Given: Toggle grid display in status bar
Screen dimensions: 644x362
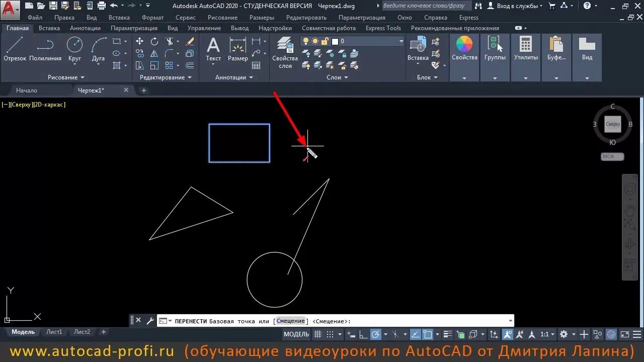Looking at the screenshot, I should [x=317, y=334].
